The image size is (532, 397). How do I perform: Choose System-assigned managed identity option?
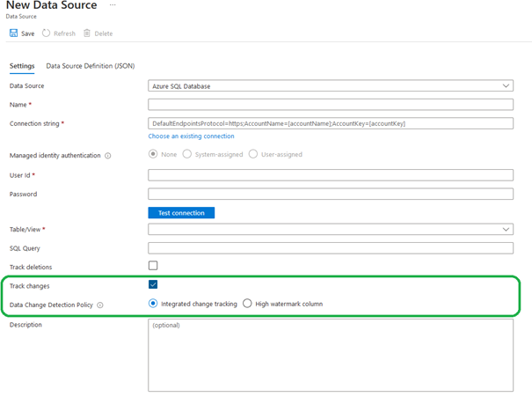pos(186,154)
